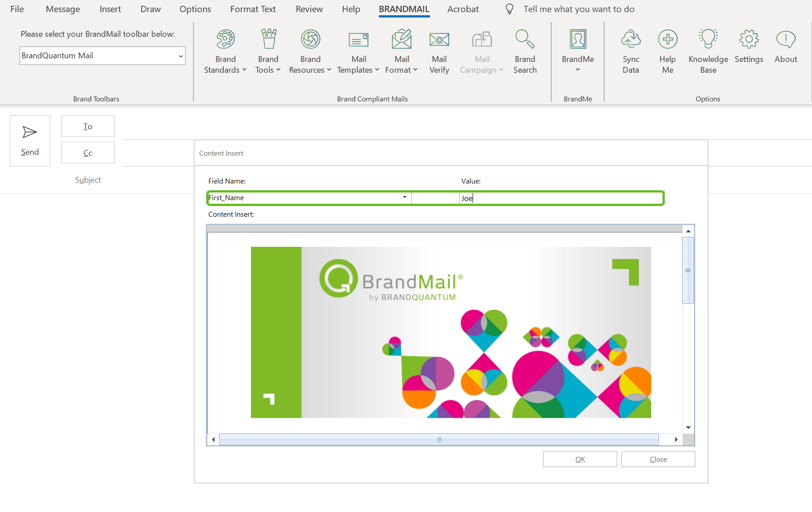Image resolution: width=812 pixels, height=512 pixels.
Task: Select the BRANDMAIL ribbon tab
Action: pyautogui.click(x=404, y=9)
